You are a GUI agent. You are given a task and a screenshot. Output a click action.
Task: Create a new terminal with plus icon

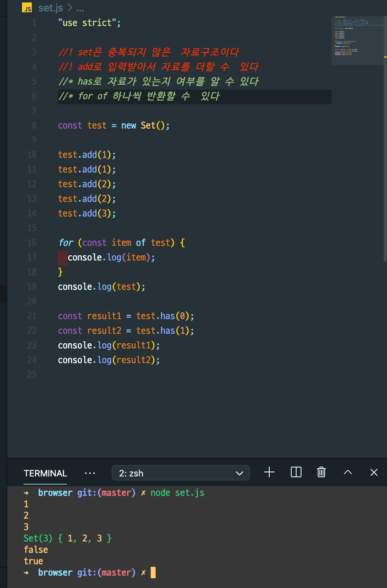(269, 472)
